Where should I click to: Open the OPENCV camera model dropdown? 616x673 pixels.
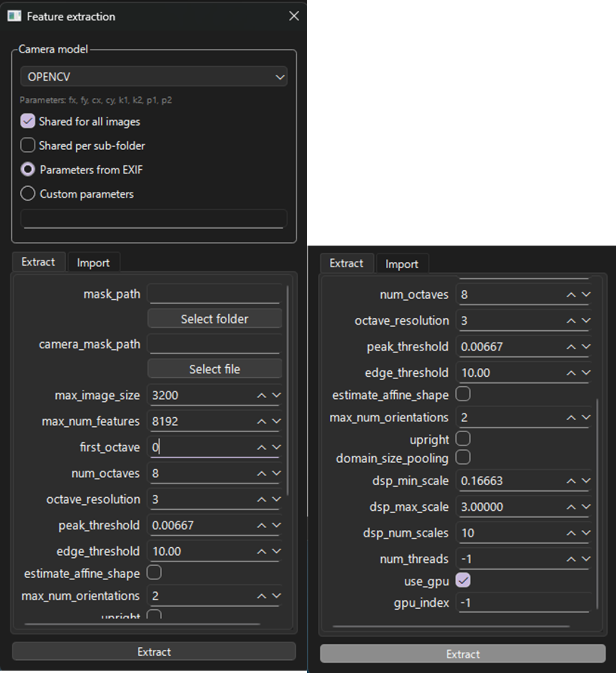(153, 77)
